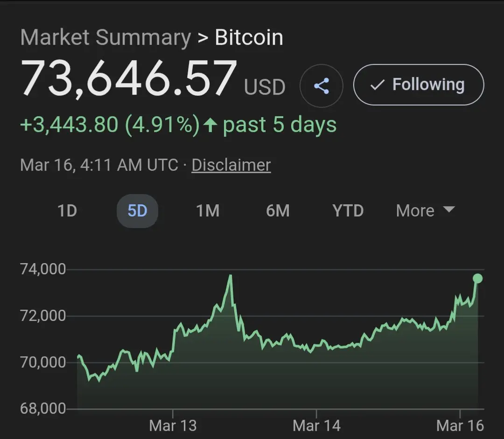Open the Disclaimer link
504x439 pixels.
tap(231, 165)
